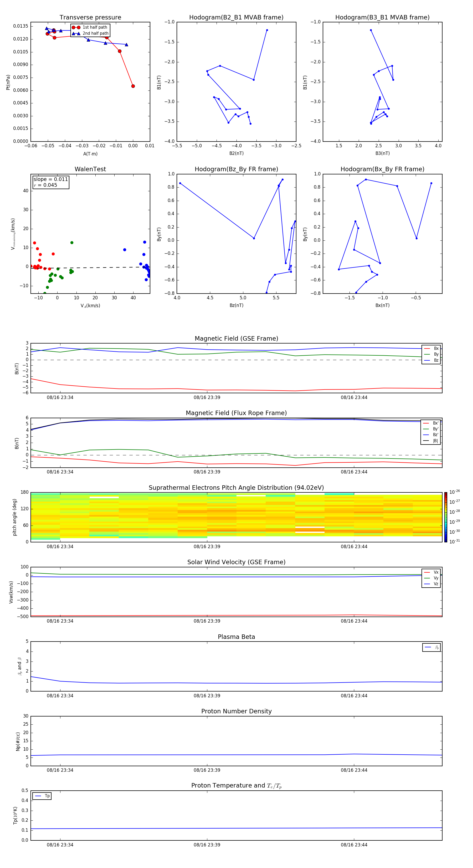Click the 'Magnetic Field (Flux Rope Frame)' title
This screenshot has height=868, width=473.
(x=236, y=413)
